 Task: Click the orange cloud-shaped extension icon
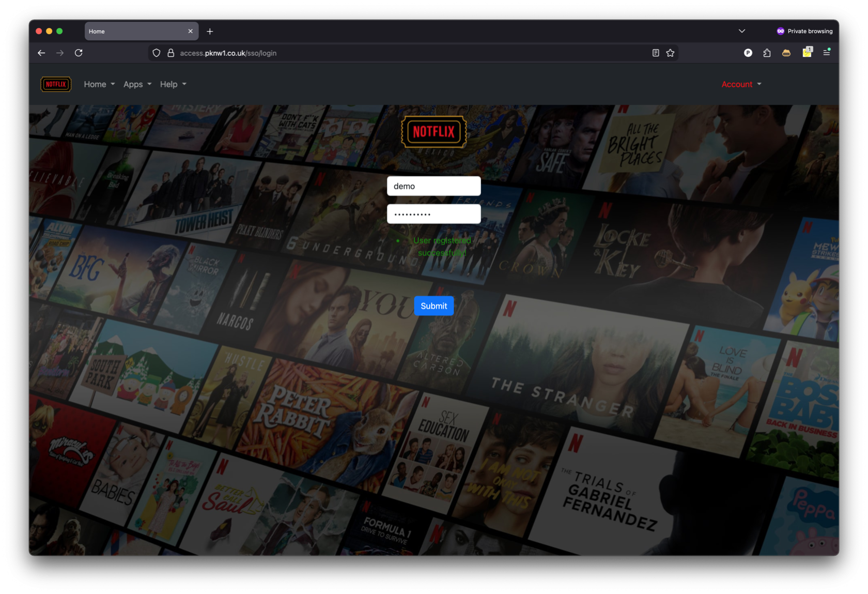(x=786, y=53)
